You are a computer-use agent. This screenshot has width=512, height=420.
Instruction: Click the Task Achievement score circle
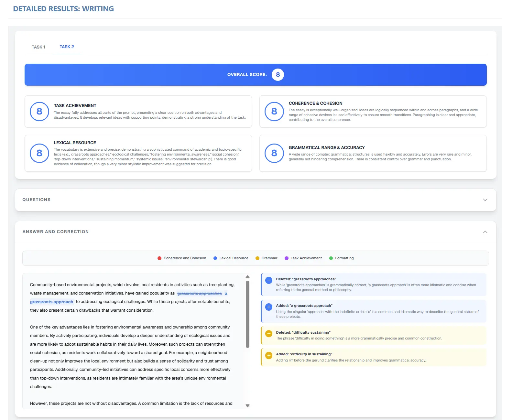tap(39, 112)
